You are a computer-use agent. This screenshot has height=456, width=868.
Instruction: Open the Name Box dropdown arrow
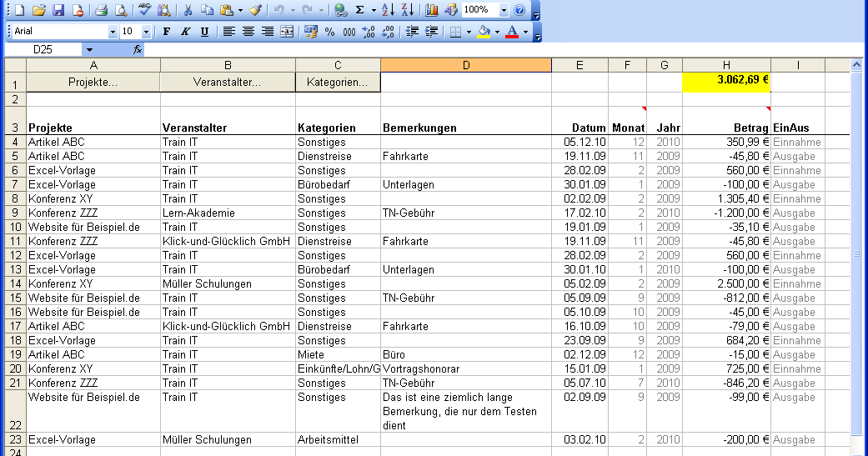click(89, 50)
